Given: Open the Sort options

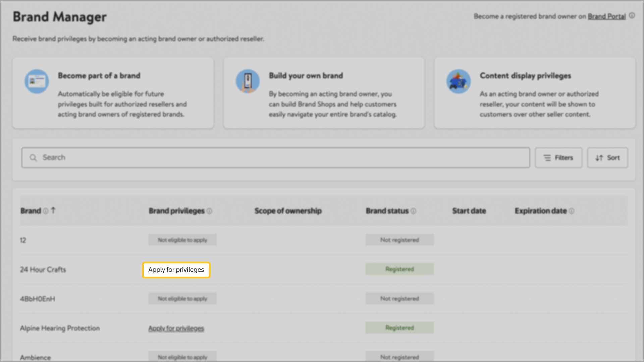Looking at the screenshot, I should click(x=607, y=158).
